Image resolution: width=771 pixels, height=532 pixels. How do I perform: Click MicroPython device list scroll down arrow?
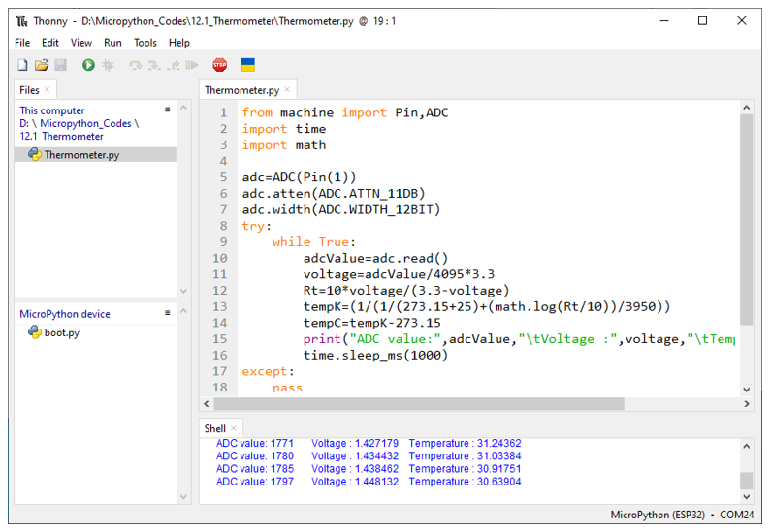184,497
